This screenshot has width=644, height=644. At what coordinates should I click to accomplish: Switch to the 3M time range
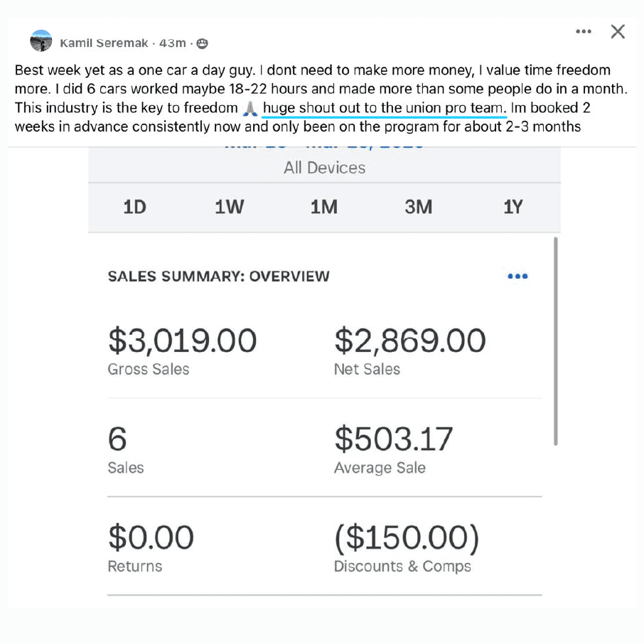419,207
